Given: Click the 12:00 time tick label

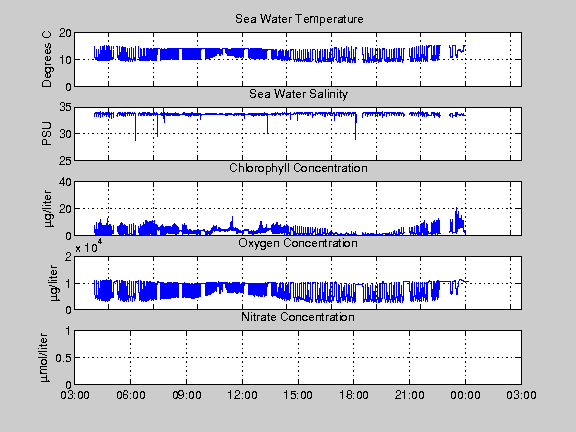Looking at the screenshot, I should click(x=242, y=395).
